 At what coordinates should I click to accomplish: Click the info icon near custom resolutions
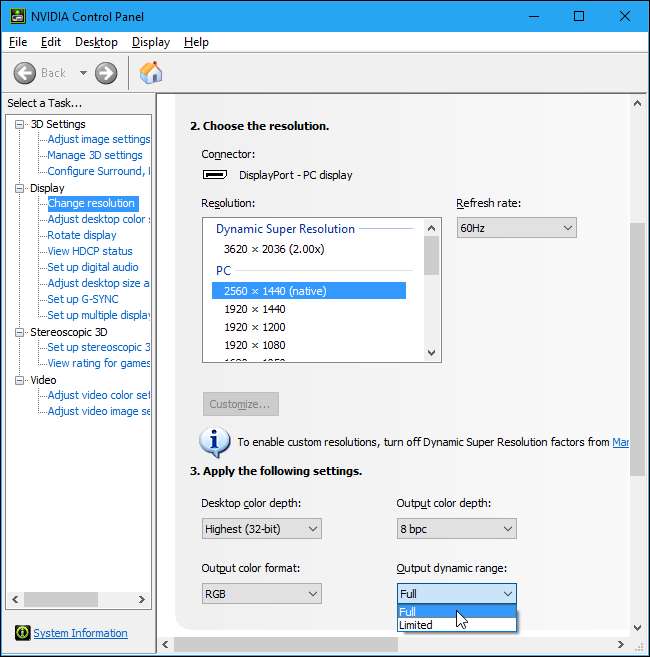click(x=214, y=441)
